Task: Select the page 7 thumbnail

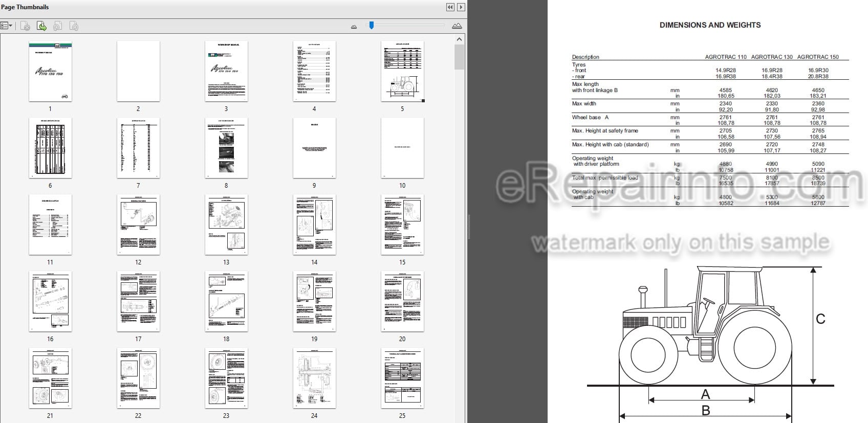Action: pos(138,148)
